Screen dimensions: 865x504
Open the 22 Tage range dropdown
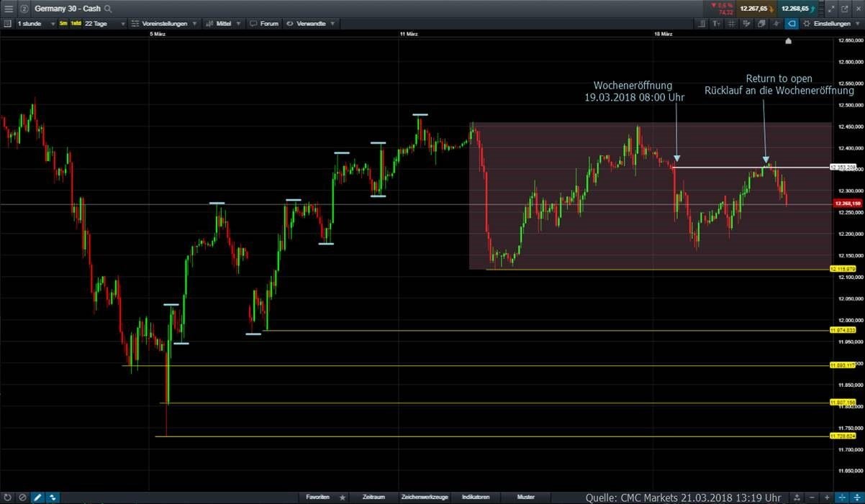(x=105, y=24)
